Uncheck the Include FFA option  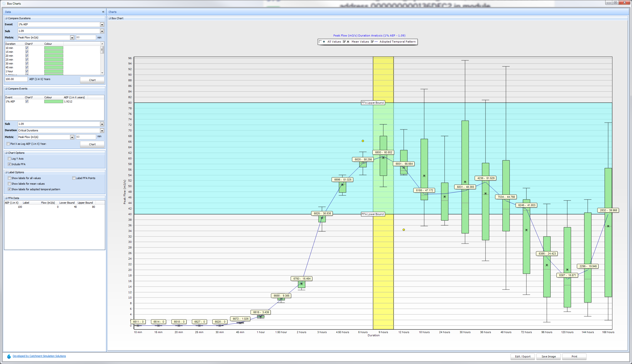[x=9, y=164]
